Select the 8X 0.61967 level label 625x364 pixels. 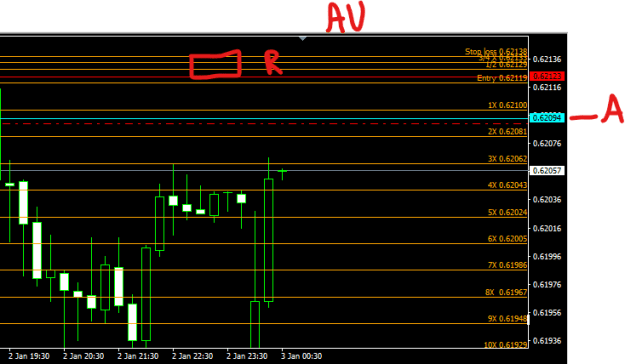click(506, 292)
